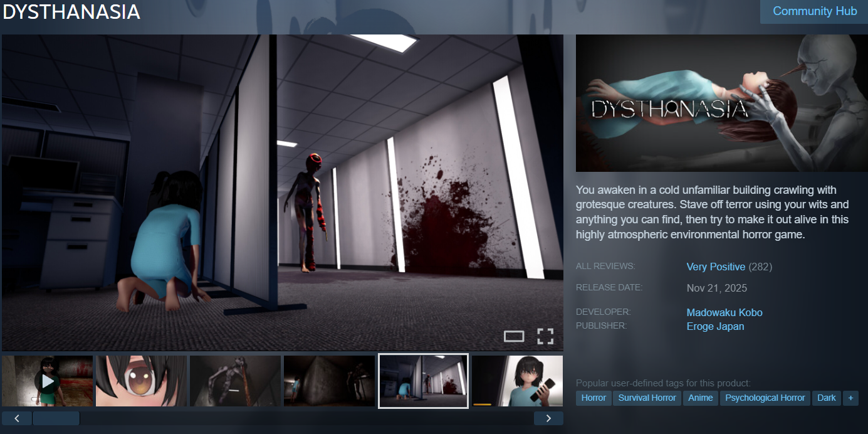Play the trailer video thumbnail
The width and height of the screenshot is (868, 434).
48,381
